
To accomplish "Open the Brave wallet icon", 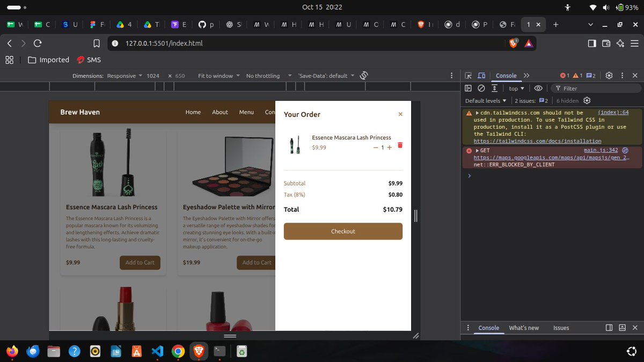I will (x=606, y=43).
